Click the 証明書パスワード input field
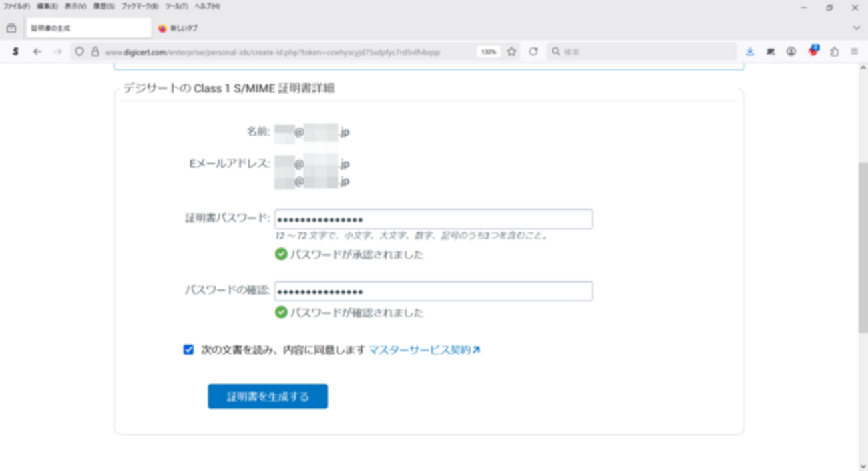The width and height of the screenshot is (868, 471). pyautogui.click(x=433, y=220)
